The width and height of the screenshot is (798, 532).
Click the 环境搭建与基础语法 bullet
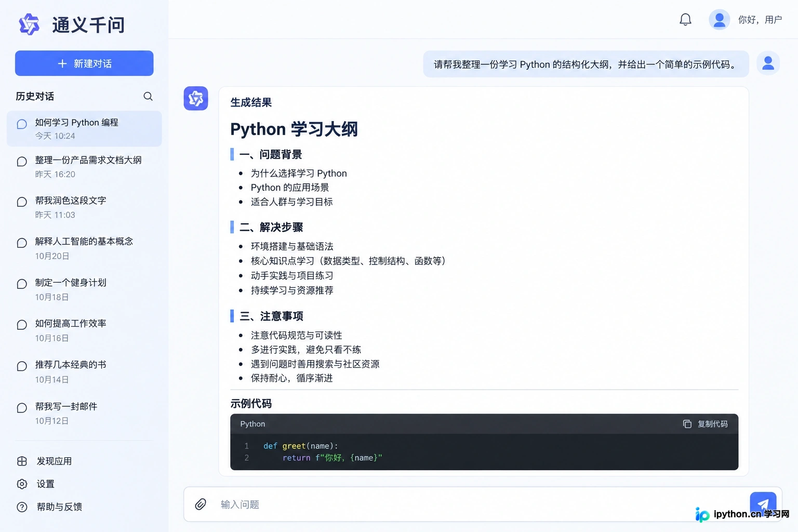pos(292,246)
